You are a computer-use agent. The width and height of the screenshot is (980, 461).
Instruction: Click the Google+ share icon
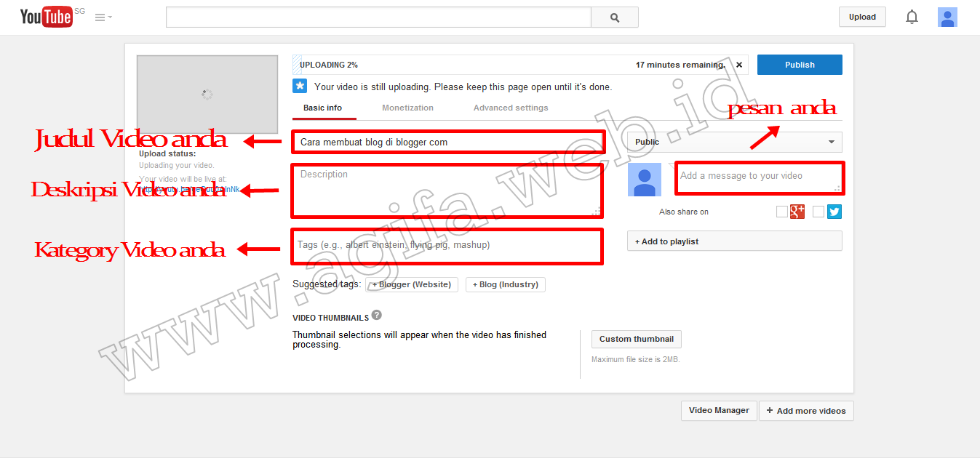(x=797, y=212)
